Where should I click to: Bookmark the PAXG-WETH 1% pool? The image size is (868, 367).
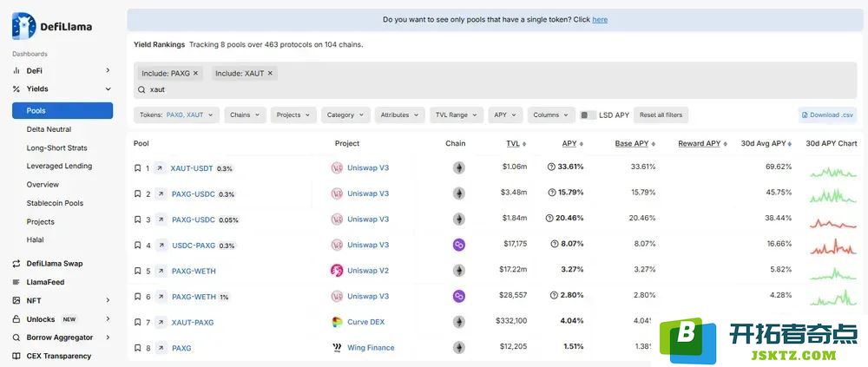point(137,297)
